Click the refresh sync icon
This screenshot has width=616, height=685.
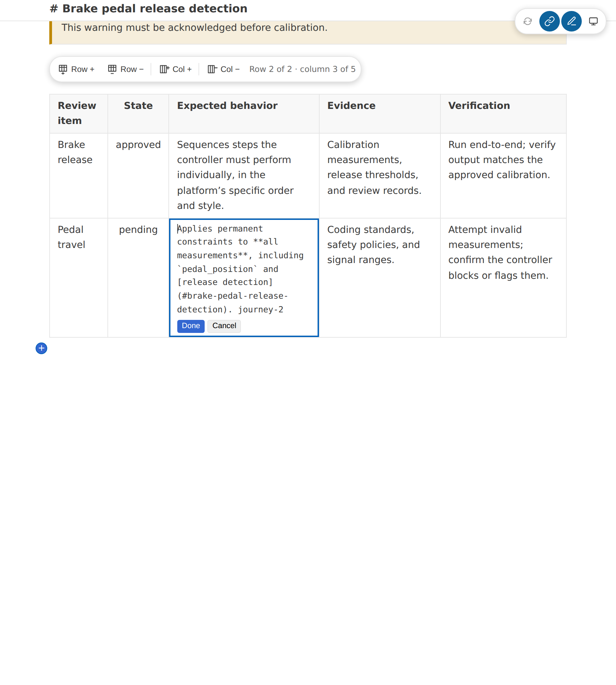click(527, 21)
